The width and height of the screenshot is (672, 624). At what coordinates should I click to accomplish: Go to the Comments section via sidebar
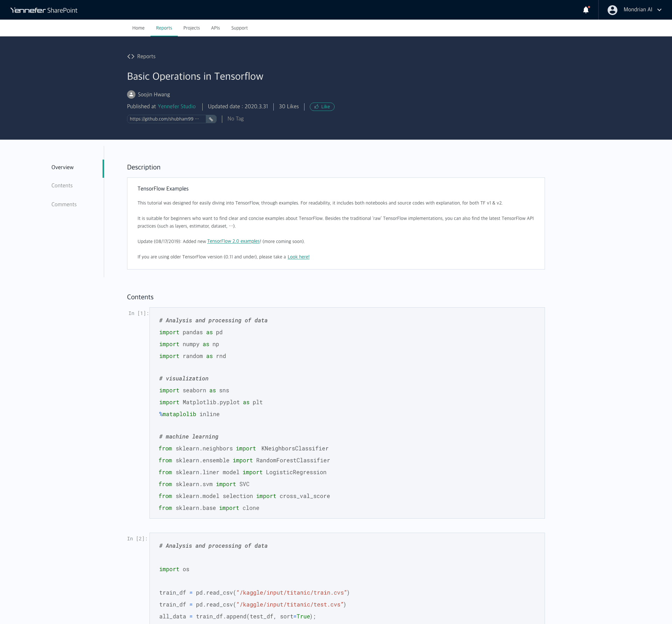64,204
